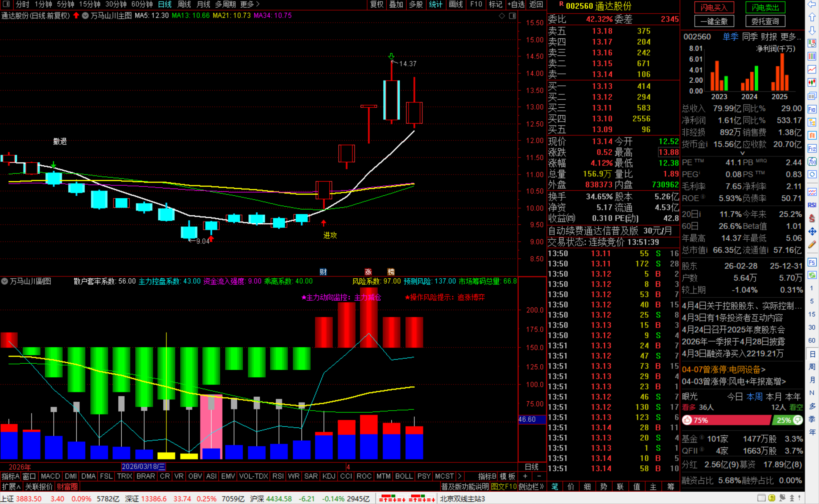Screen dimensions: 819x504
Task: Click the RSI indicator icon in the sidebar
Action: [812, 205]
